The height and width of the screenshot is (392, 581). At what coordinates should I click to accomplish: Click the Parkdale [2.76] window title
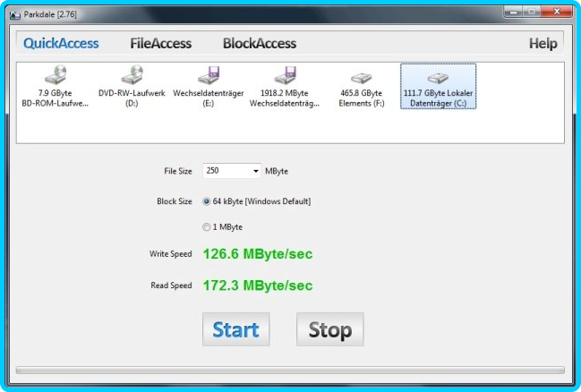pos(50,14)
